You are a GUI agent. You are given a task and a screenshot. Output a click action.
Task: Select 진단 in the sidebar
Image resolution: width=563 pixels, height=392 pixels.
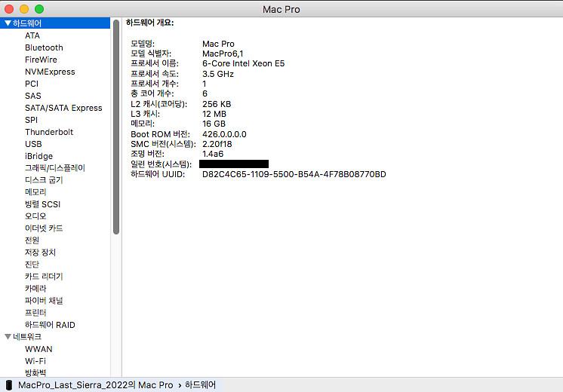click(32, 265)
